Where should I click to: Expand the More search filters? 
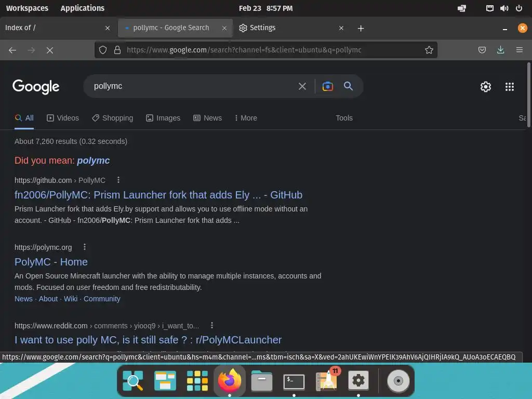tap(246, 118)
